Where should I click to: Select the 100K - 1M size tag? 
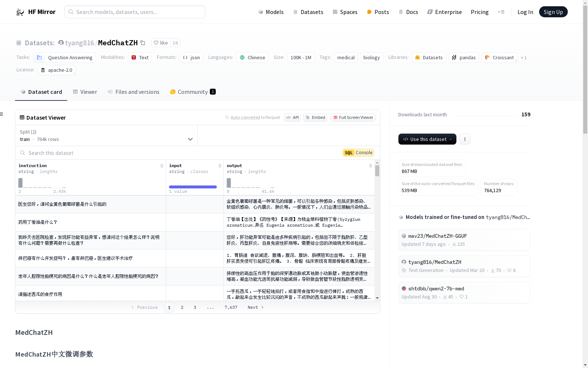coord(301,57)
